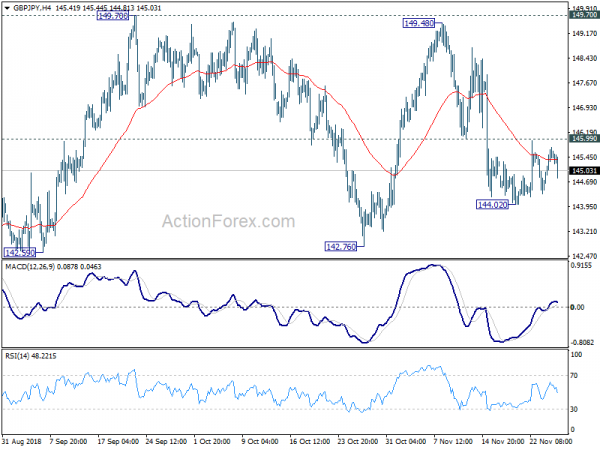
Task: Select the 23 Oct 20:00 time label
Action: pyautogui.click(x=358, y=442)
